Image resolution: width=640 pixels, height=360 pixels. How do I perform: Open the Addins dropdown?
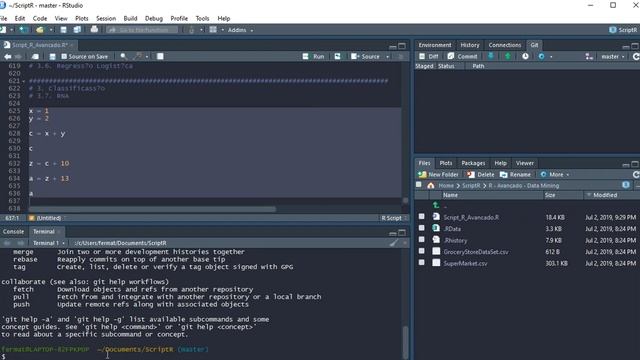[x=240, y=30]
